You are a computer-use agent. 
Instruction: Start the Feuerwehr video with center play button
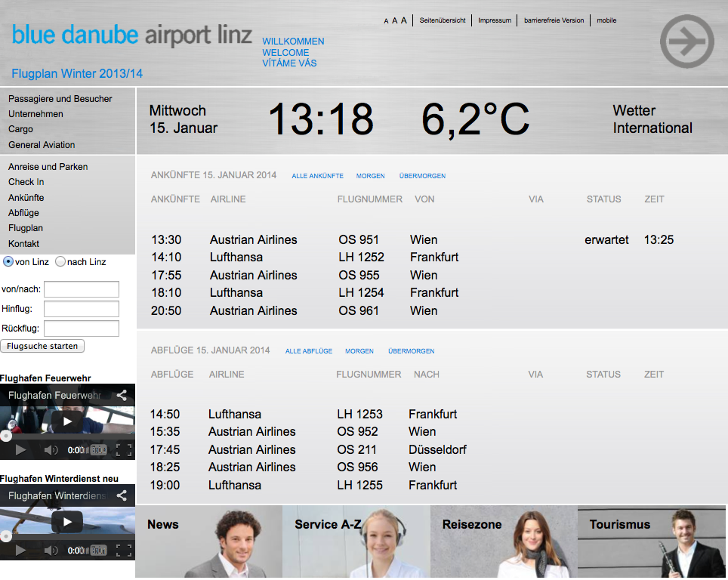(x=67, y=421)
